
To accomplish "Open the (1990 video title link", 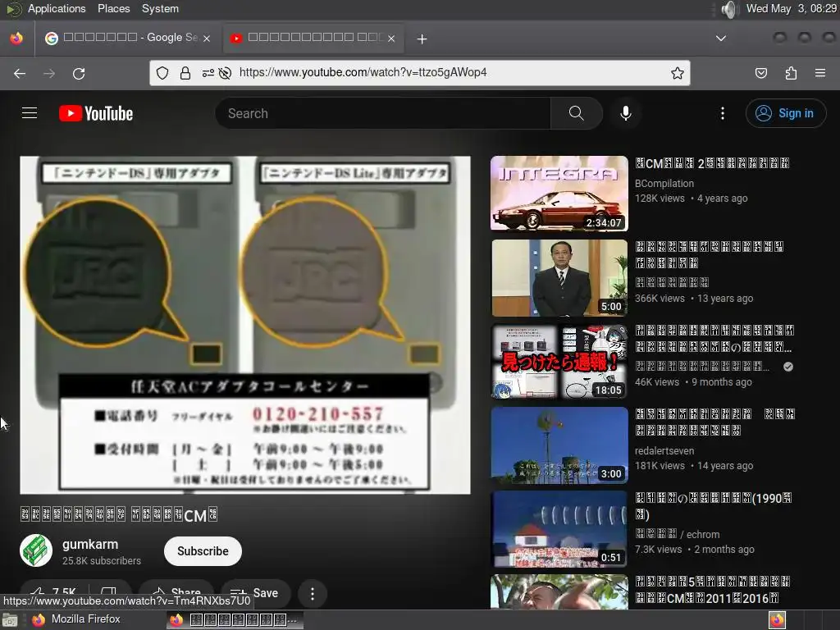I will coord(713,506).
